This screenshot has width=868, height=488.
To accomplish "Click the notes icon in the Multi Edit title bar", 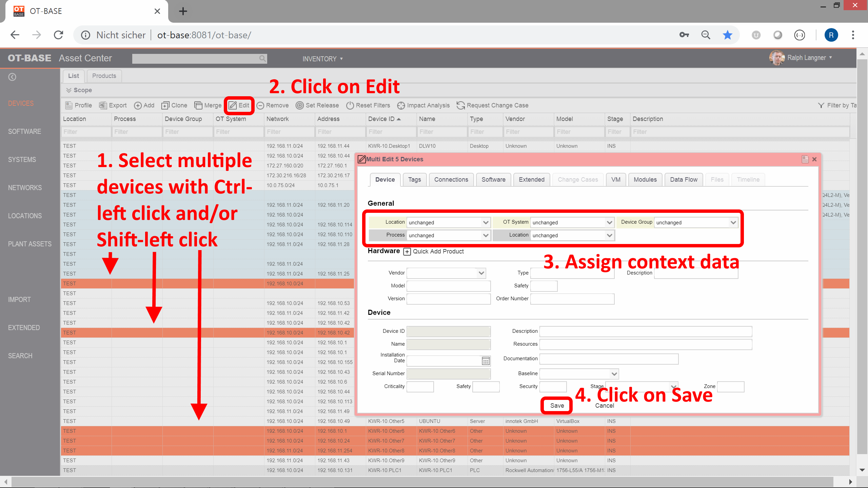I will pyautogui.click(x=805, y=159).
